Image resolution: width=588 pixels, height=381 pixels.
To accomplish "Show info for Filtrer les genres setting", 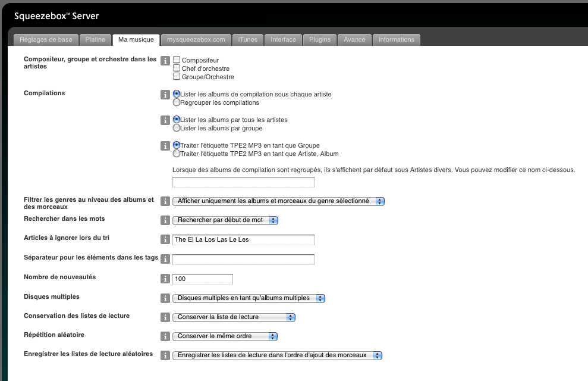I will (165, 201).
